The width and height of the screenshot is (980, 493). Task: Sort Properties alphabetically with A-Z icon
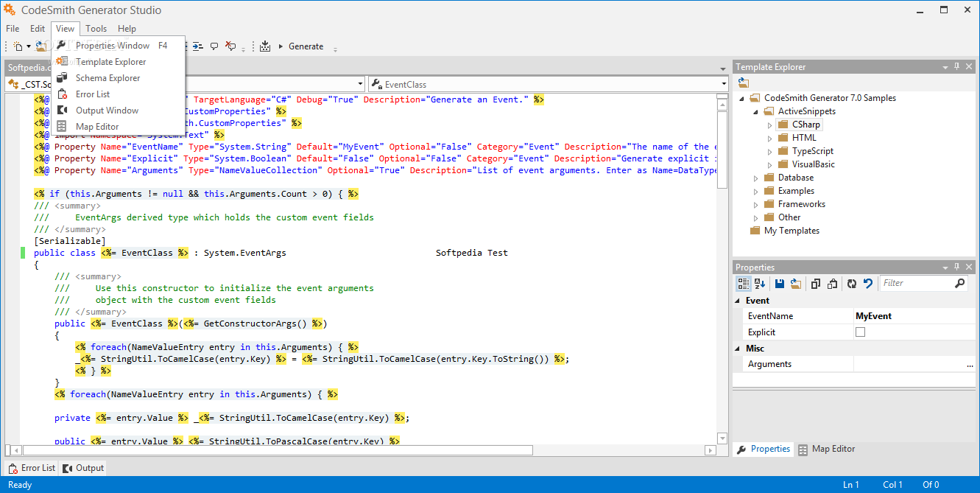[760, 283]
